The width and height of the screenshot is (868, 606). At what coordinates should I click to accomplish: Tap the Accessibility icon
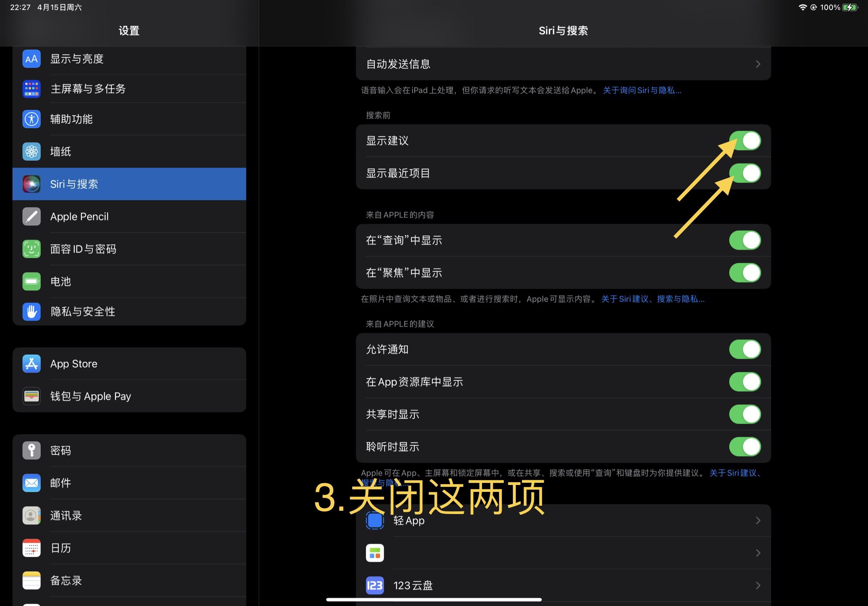pyautogui.click(x=31, y=119)
